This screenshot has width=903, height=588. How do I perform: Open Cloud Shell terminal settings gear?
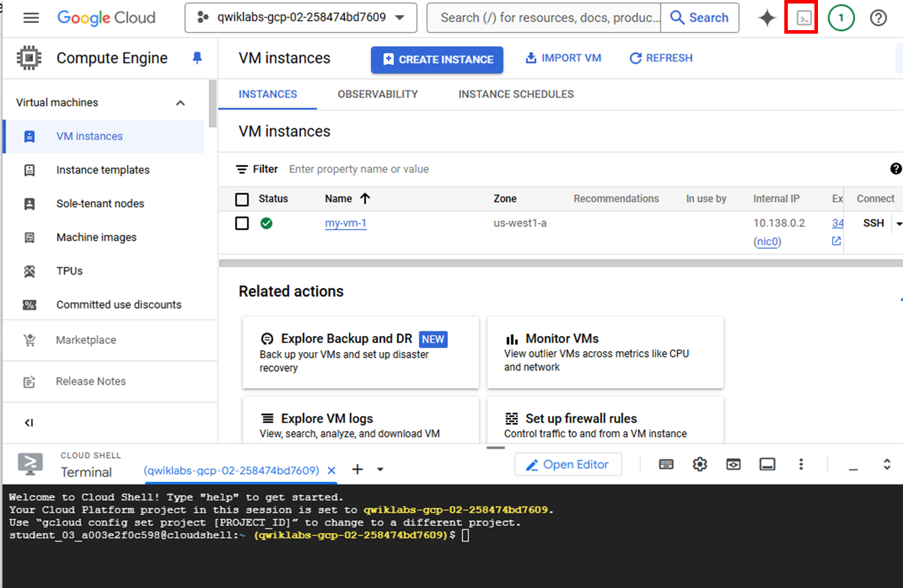click(x=700, y=465)
